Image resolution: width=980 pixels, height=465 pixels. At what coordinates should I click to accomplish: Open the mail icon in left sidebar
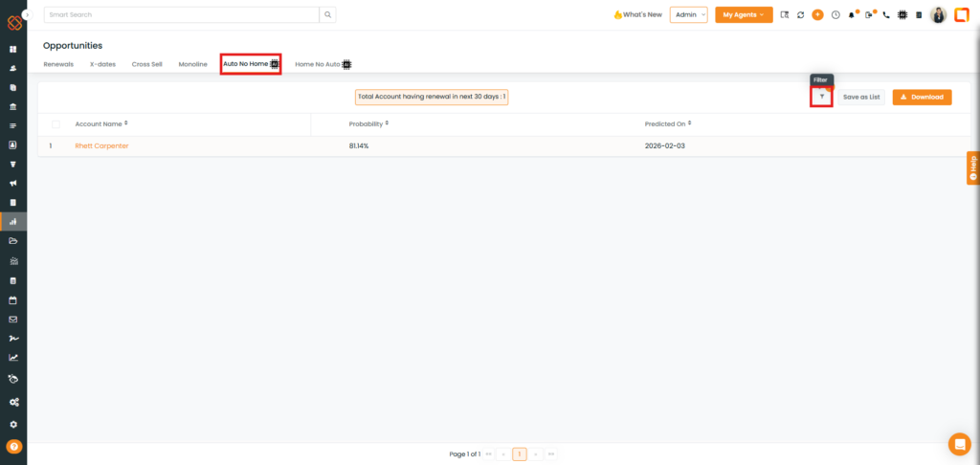[x=13, y=319]
